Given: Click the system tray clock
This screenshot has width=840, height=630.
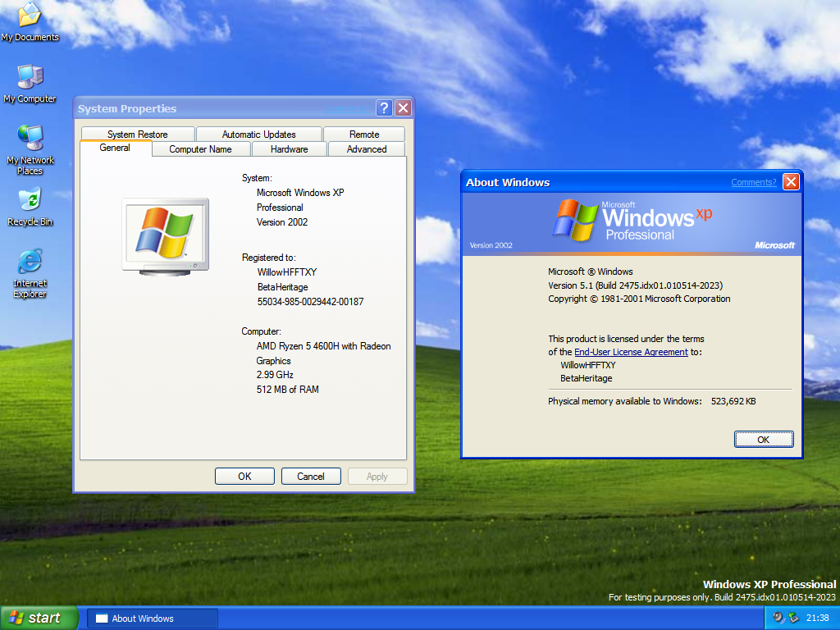Looking at the screenshot, I should coord(818,618).
